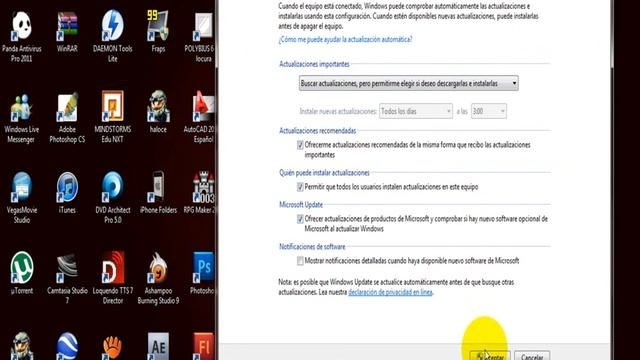
Task: Uncheck 'Permitir que todos los usuarios instalen actualizaciones'
Action: [x=300, y=187]
